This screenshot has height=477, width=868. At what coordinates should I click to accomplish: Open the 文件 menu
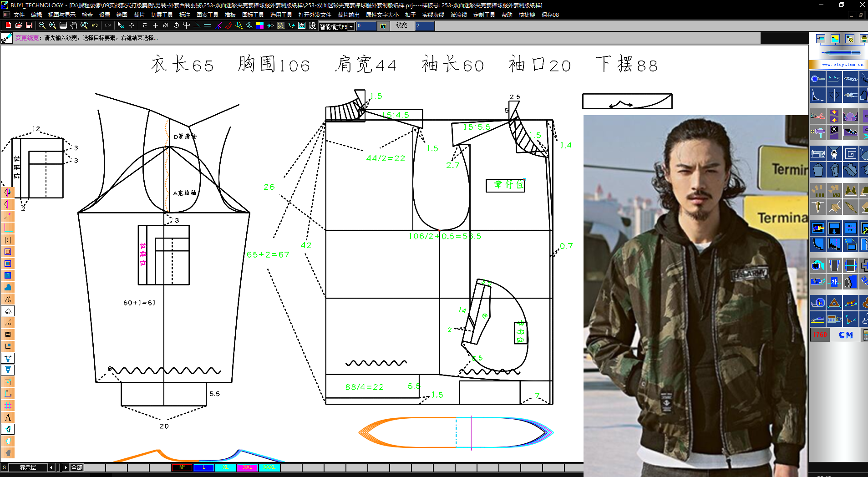[x=18, y=15]
